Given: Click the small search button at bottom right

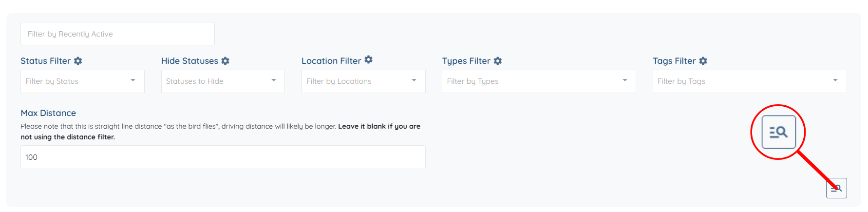Looking at the screenshot, I should 836,188.
